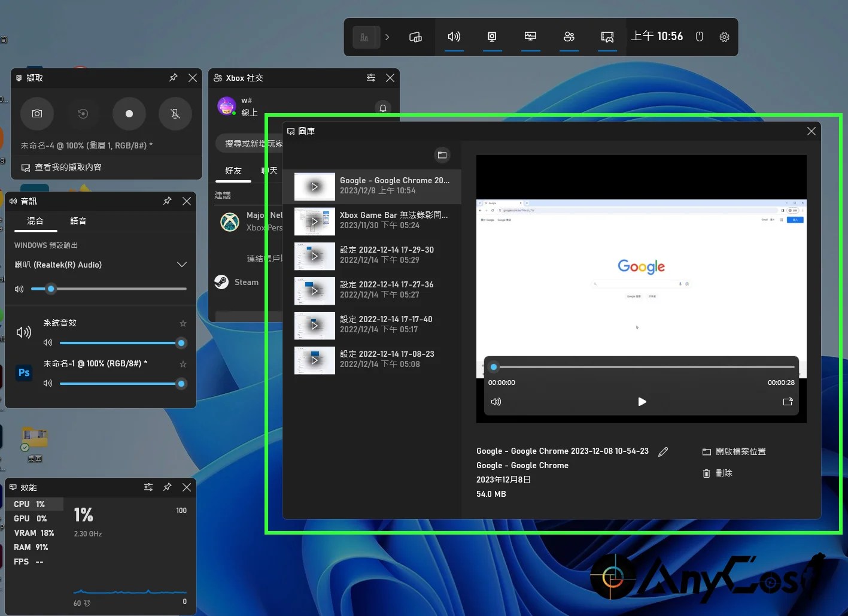Viewport: 848px width, 616px height.
Task: Pop out video with fullscreen icon
Action: (x=788, y=402)
